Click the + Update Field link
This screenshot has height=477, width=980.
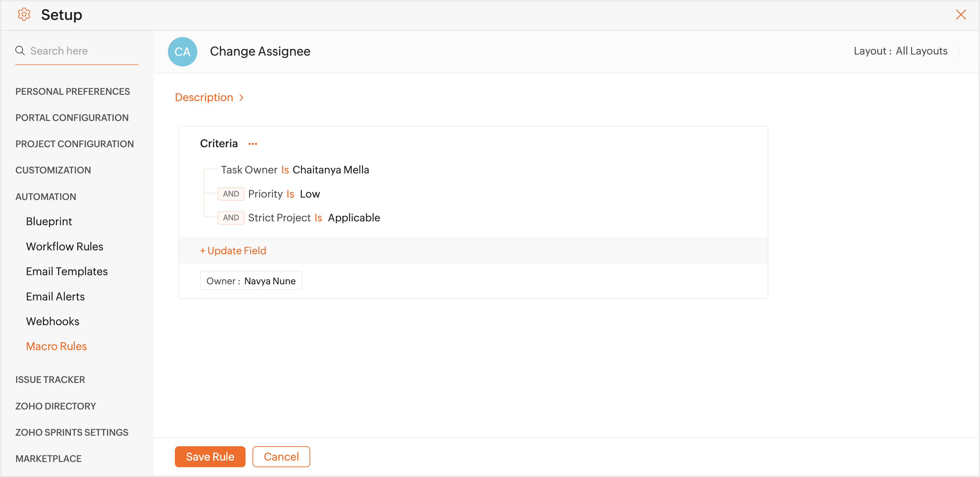233,251
